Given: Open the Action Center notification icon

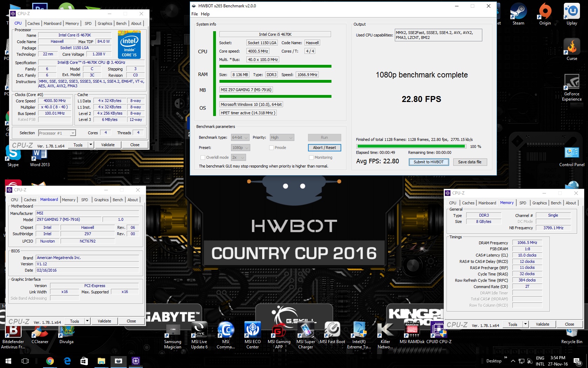Looking at the screenshot, I should 577,361.
